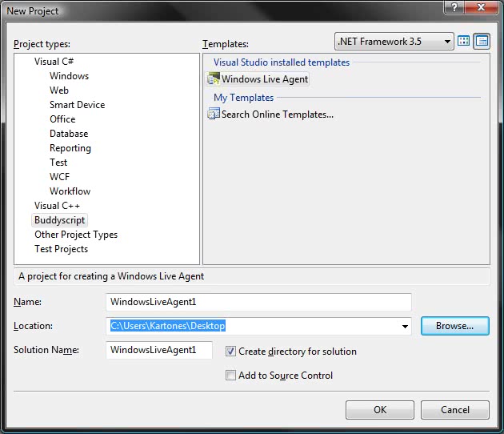
Task: Open the Location path dropdown arrow
Action: coord(405,326)
